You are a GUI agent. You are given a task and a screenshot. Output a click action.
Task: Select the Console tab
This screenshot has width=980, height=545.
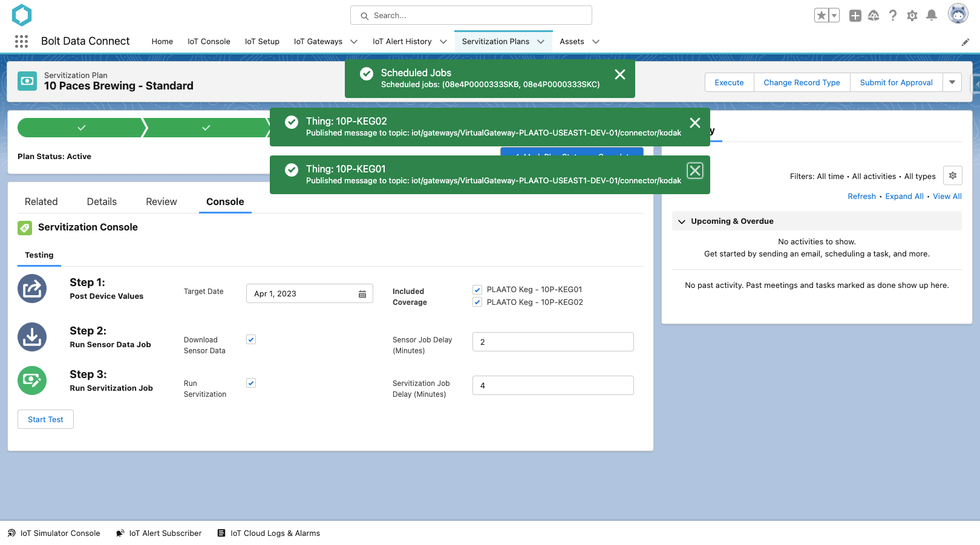[x=225, y=202]
